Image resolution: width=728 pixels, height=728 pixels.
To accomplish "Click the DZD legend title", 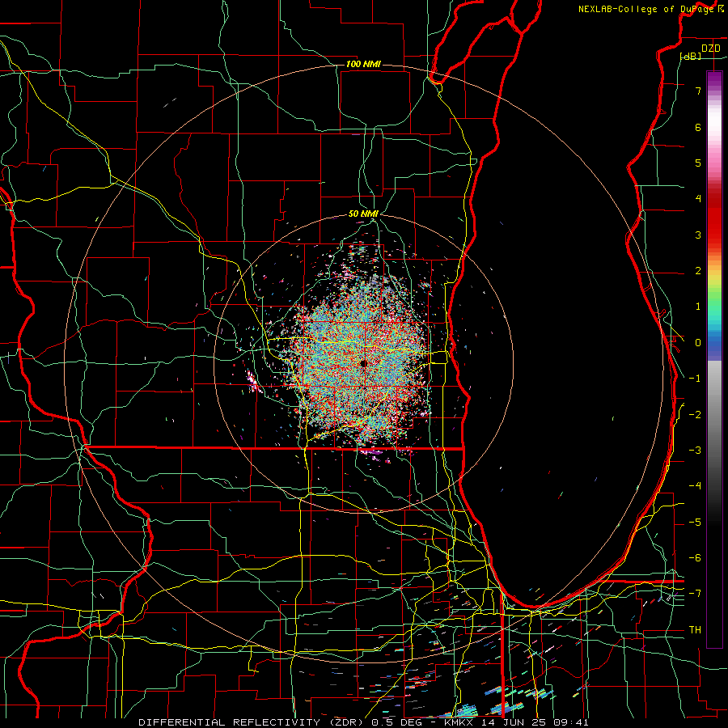I will pos(710,48).
